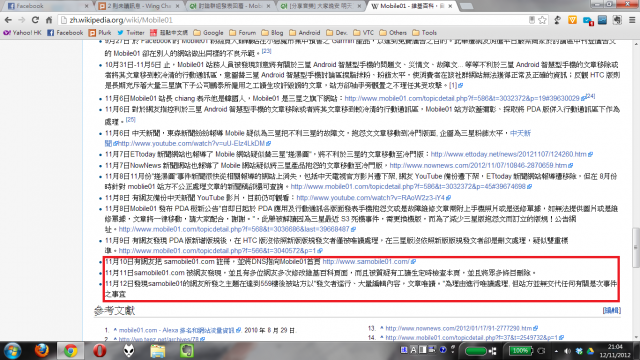Open the Android bookmark folder
The width and height of the screenshot is (640, 360).
(x=305, y=33)
